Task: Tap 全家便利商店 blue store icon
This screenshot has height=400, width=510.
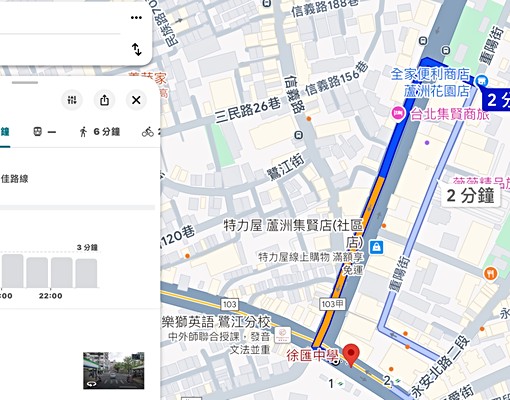Action: pyautogui.click(x=482, y=80)
